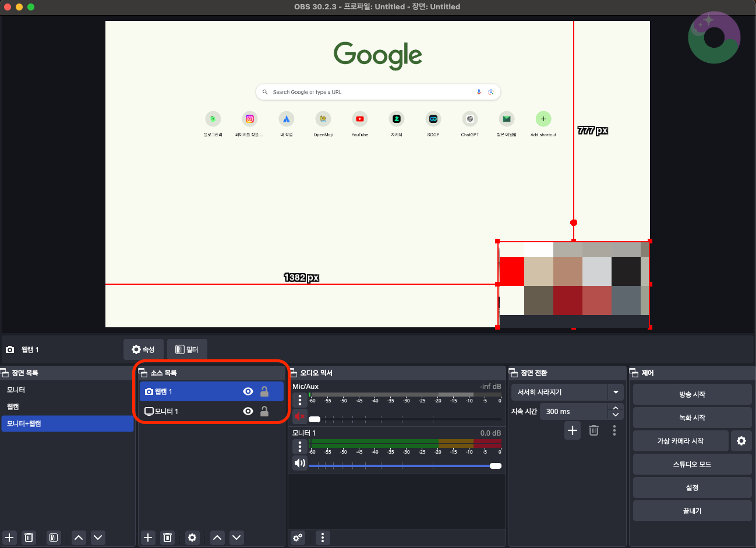
Task: Lock the 웹캠 1 source
Action: (264, 391)
